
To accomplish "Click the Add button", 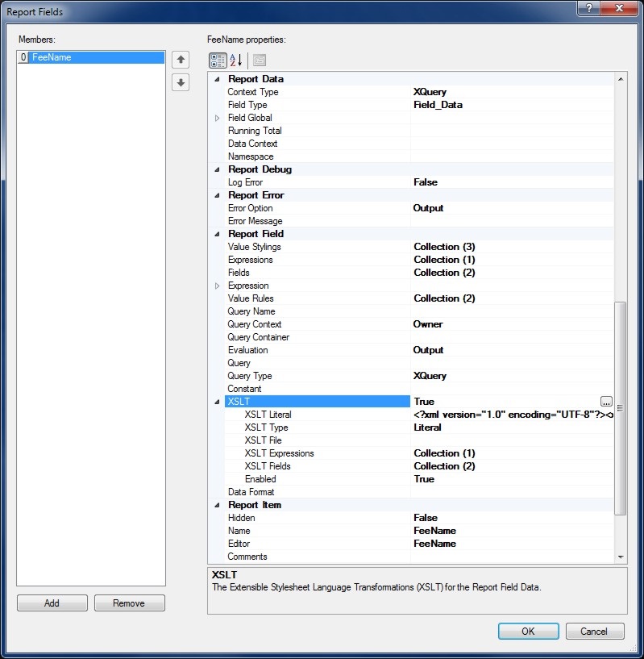I will coord(52,603).
